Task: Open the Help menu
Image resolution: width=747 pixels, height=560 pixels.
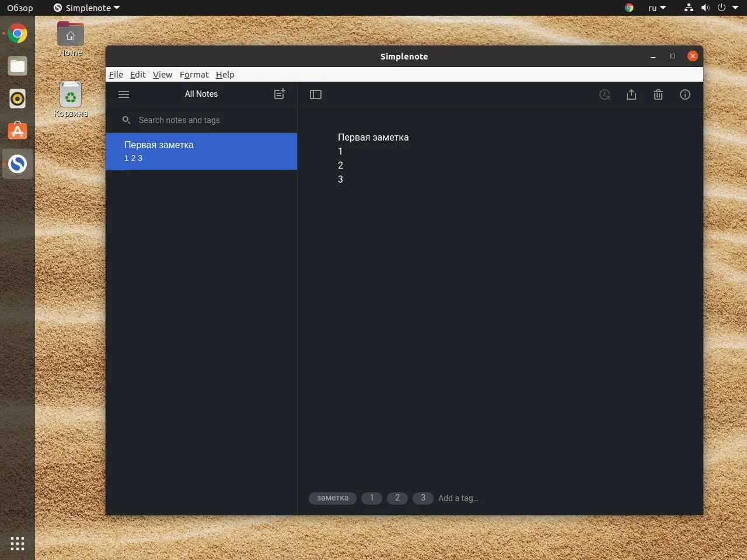Action: point(225,75)
